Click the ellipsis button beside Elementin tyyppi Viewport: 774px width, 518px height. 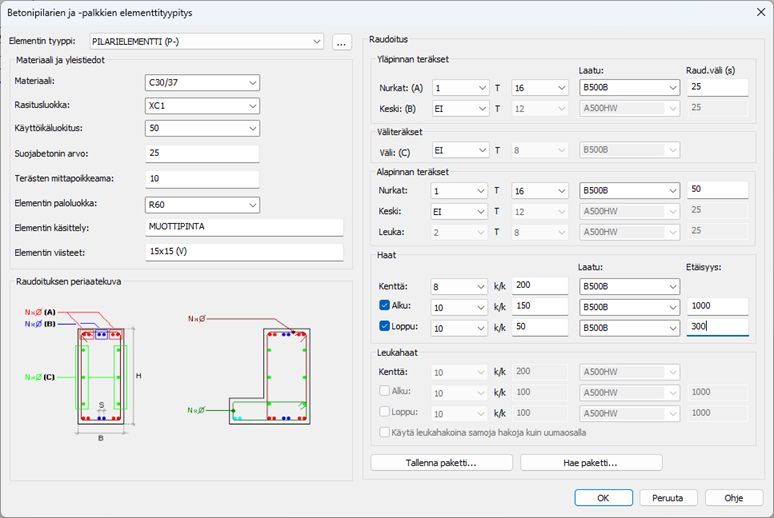(342, 42)
